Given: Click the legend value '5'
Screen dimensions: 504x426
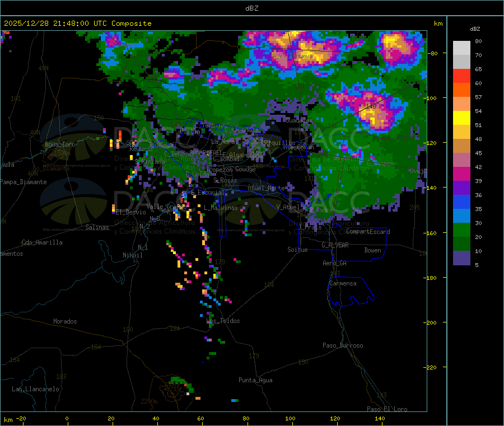Looking at the screenshot, I should pyautogui.click(x=477, y=265).
